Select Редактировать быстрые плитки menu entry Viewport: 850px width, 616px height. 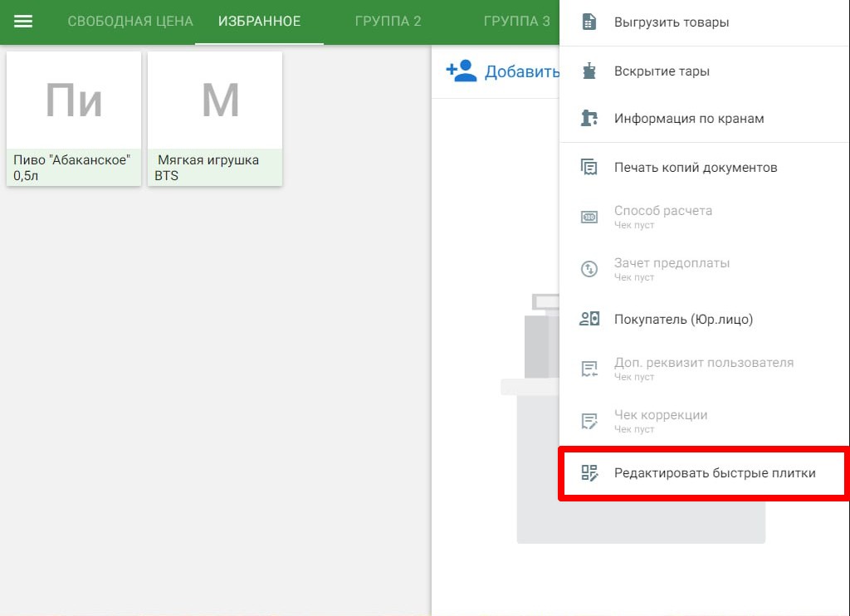pos(704,473)
